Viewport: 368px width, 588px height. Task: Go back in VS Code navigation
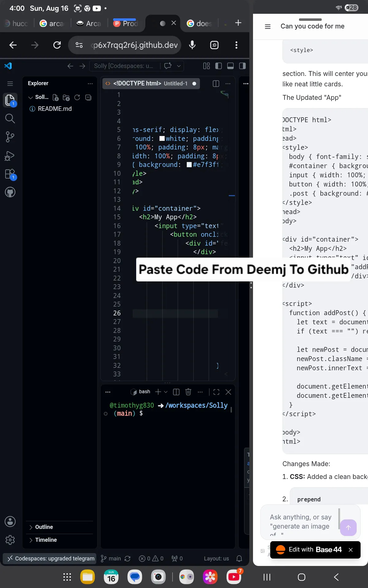(70, 66)
